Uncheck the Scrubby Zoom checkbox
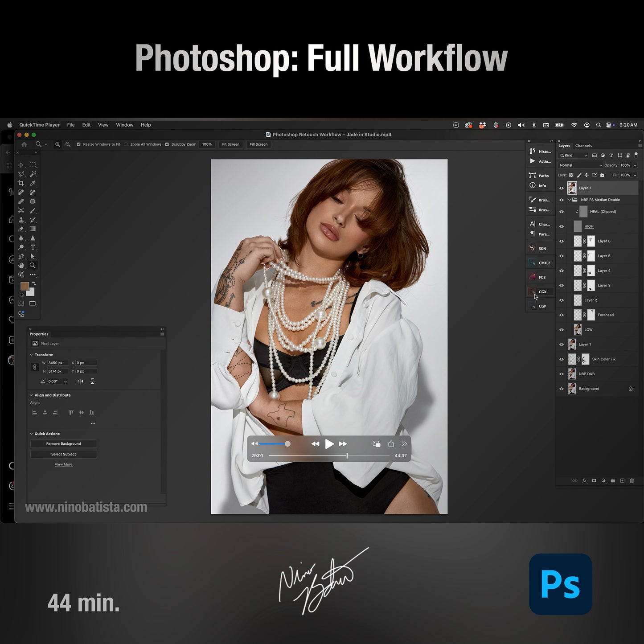This screenshot has width=644, height=644. point(167,144)
